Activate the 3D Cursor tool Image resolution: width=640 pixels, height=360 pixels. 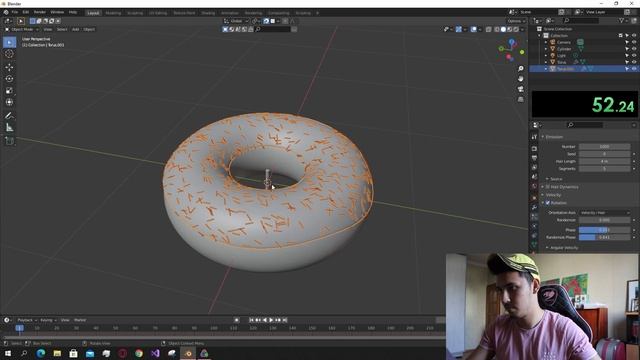(x=9, y=54)
